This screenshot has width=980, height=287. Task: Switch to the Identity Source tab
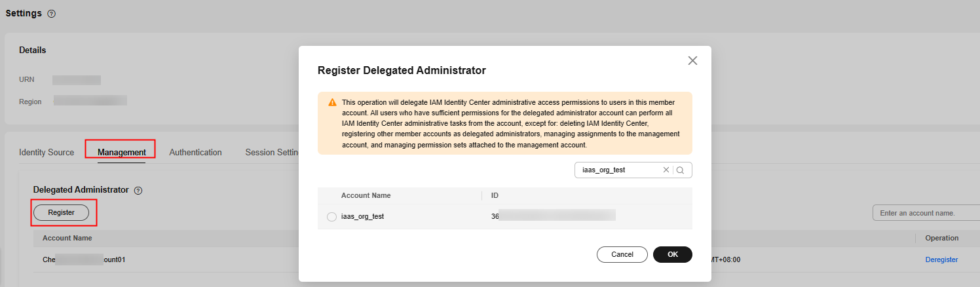point(47,152)
